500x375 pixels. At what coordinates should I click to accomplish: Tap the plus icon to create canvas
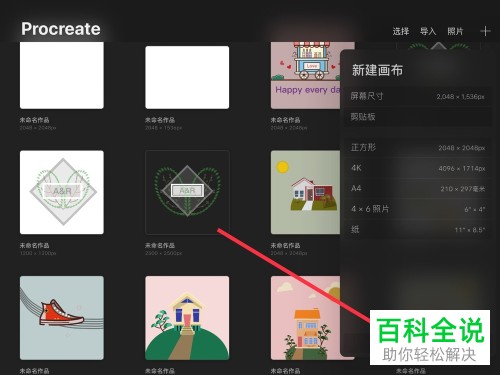click(485, 31)
